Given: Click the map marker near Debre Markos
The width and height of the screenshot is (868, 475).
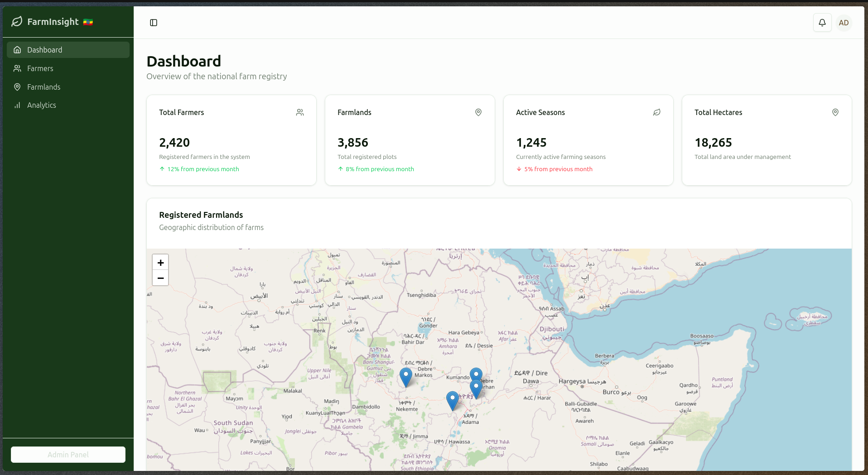Looking at the screenshot, I should pos(406,377).
